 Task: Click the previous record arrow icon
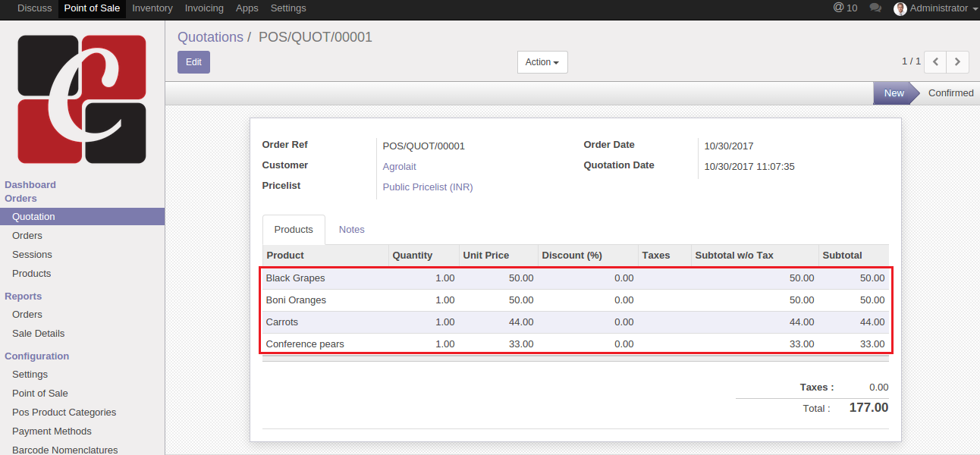click(x=935, y=62)
